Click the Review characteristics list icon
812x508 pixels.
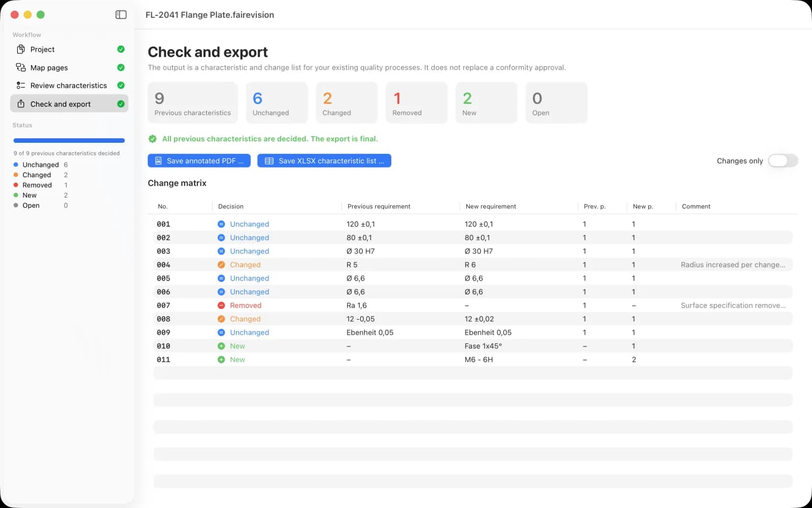(x=21, y=85)
